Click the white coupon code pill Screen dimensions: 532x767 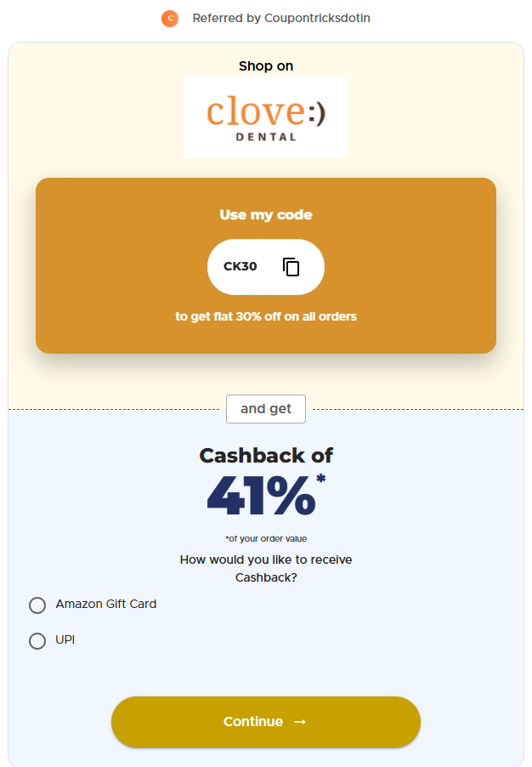click(266, 267)
